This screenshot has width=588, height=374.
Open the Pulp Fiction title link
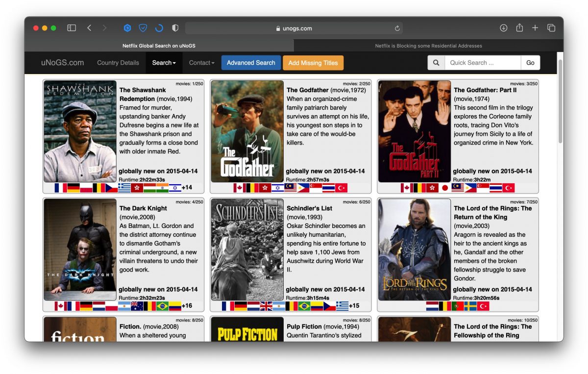click(x=304, y=326)
